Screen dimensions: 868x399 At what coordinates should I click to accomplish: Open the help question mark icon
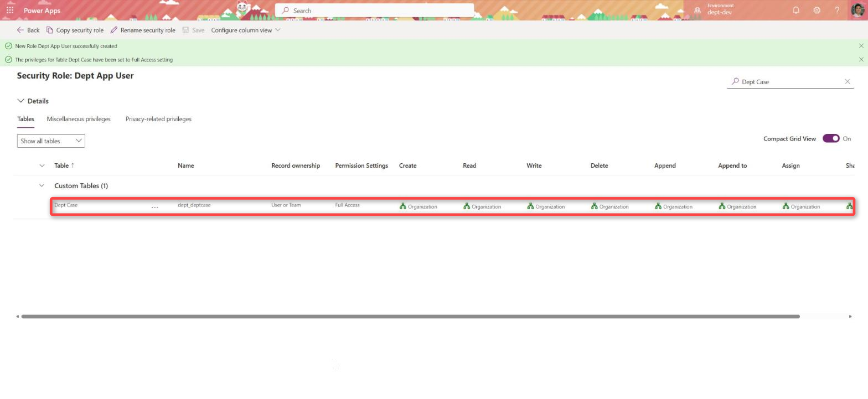[x=837, y=10]
